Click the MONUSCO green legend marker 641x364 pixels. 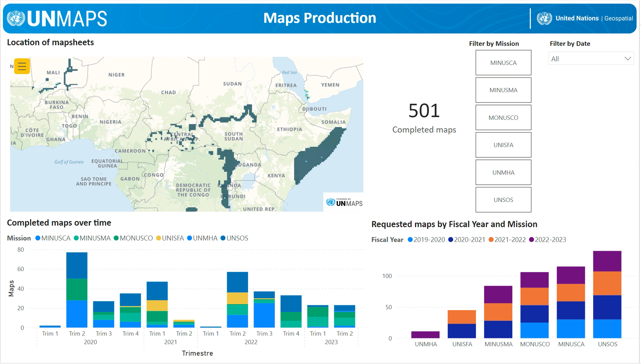[x=116, y=238]
